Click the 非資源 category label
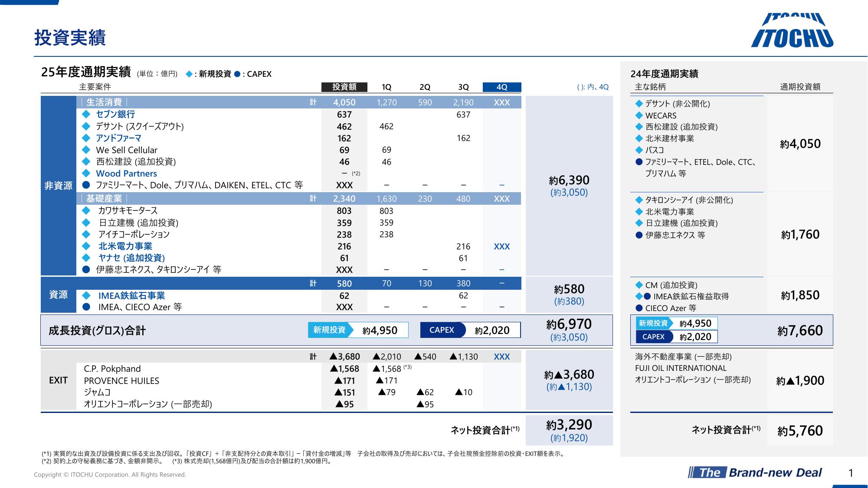868x488 pixels. point(59,186)
